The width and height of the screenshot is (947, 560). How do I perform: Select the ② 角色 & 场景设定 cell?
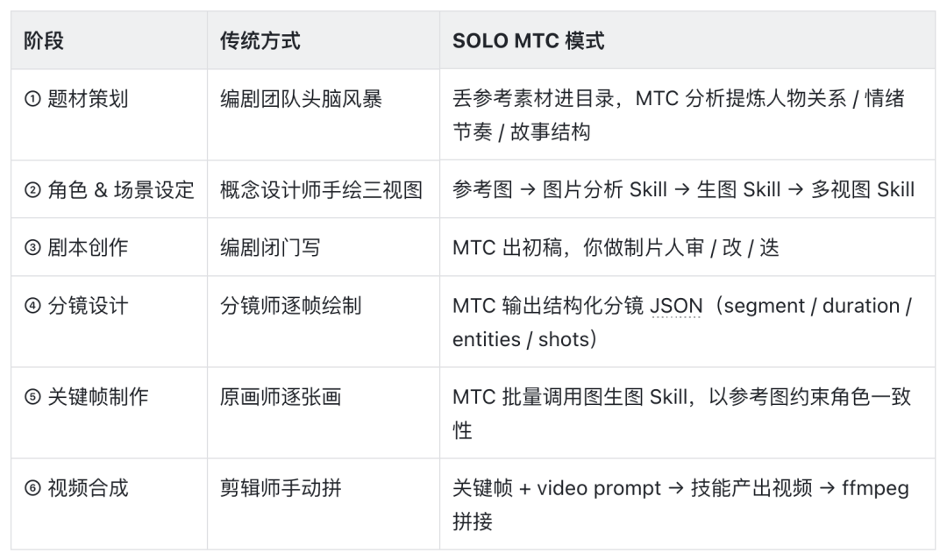110,189
